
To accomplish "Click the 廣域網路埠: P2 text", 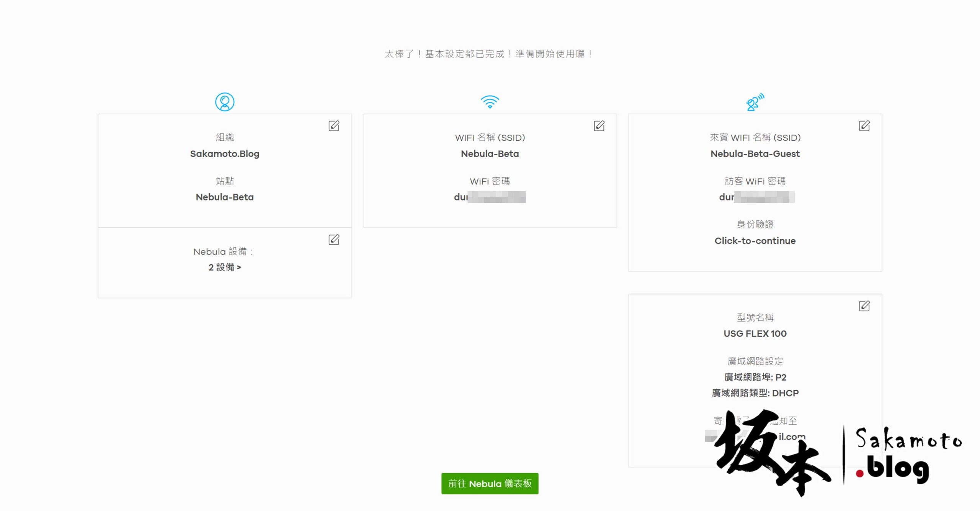I will click(x=755, y=377).
